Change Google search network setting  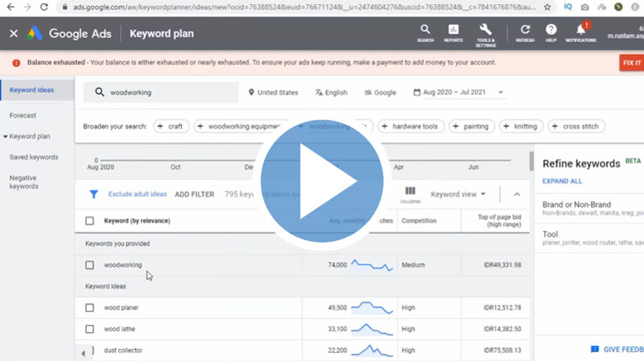380,92
